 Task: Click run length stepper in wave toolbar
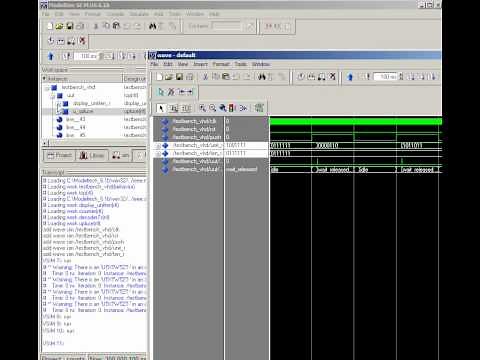pyautogui.click(x=401, y=77)
